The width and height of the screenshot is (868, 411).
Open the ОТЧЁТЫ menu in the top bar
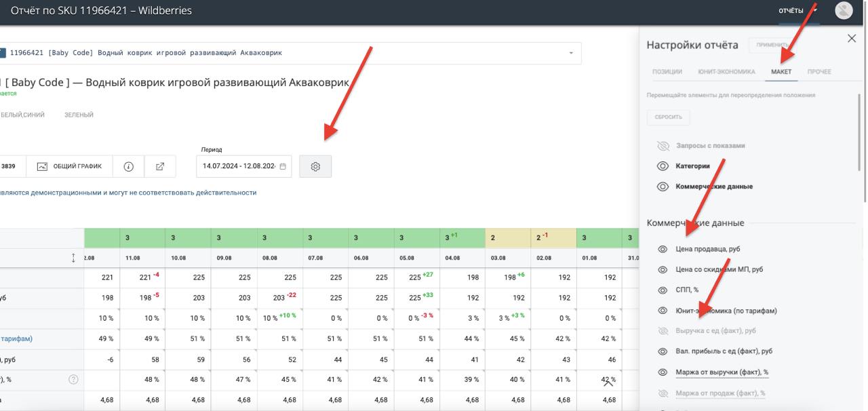click(797, 11)
